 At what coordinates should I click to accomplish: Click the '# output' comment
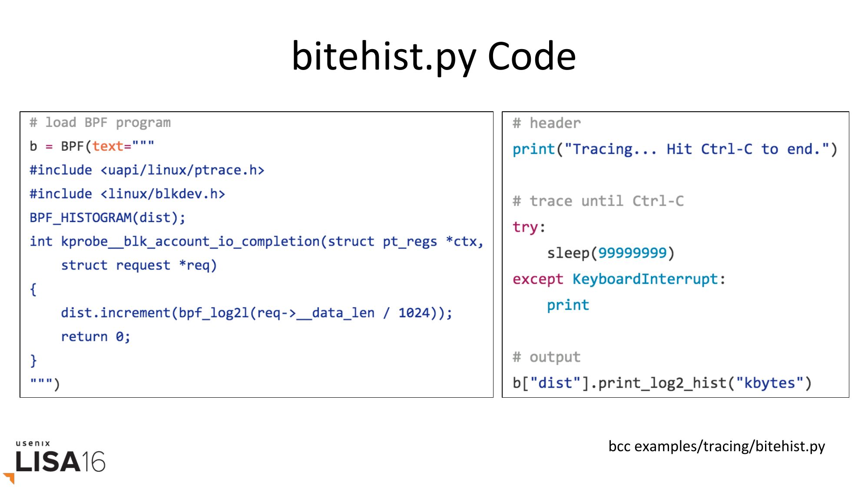coord(547,357)
